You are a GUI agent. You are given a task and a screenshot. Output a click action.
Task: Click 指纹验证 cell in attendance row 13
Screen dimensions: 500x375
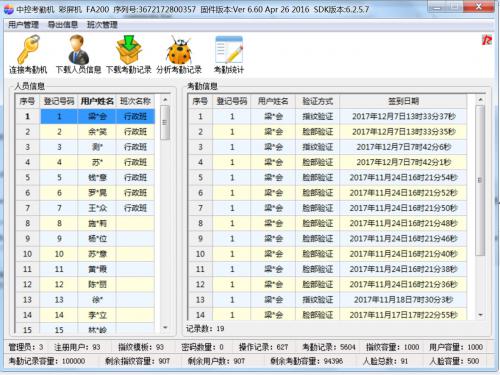(317, 300)
